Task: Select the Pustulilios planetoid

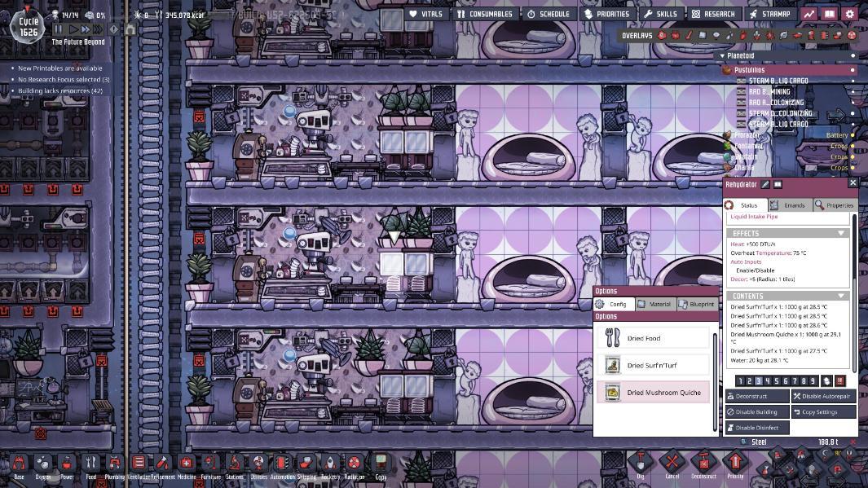Action: pos(789,70)
